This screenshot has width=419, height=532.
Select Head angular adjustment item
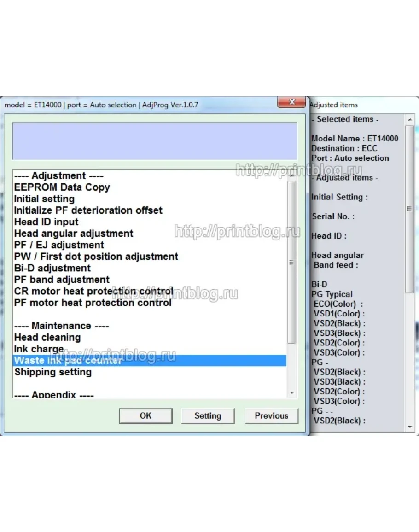[74, 234]
